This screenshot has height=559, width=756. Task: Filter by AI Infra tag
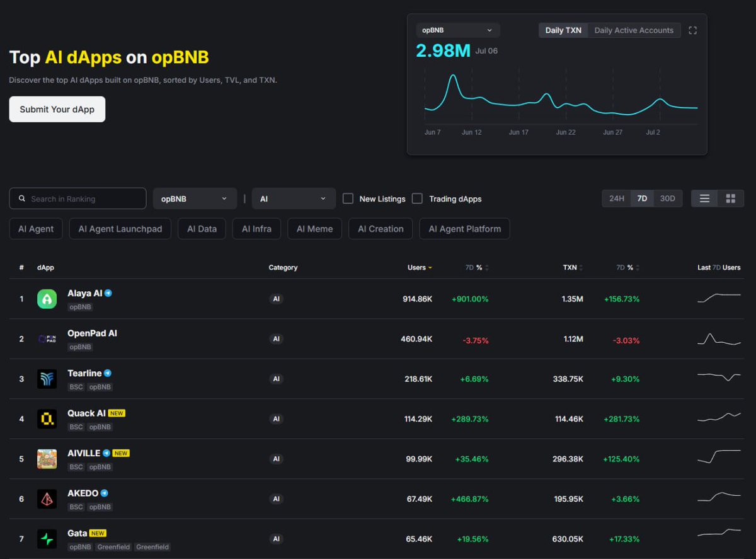(x=256, y=229)
